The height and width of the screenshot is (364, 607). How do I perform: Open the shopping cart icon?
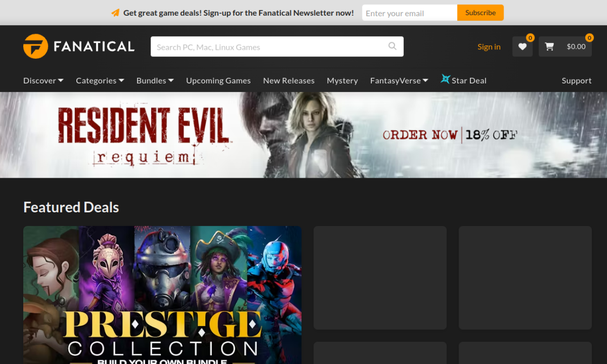(549, 46)
